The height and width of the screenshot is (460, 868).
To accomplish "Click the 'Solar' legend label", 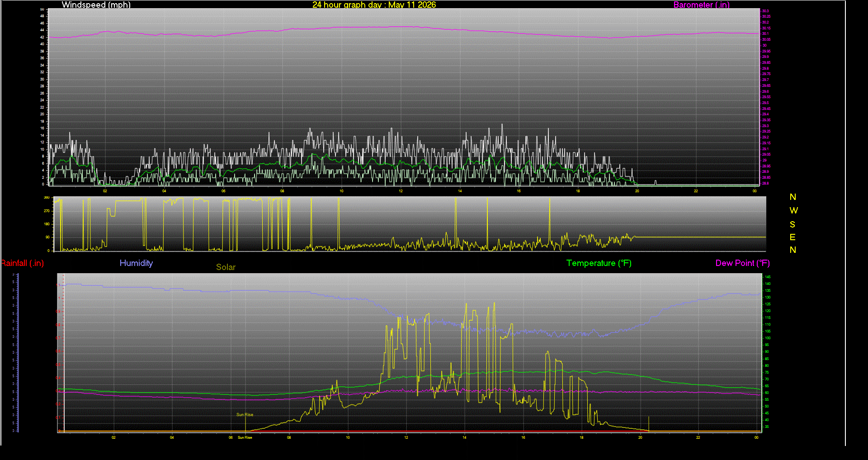I will click(x=226, y=267).
